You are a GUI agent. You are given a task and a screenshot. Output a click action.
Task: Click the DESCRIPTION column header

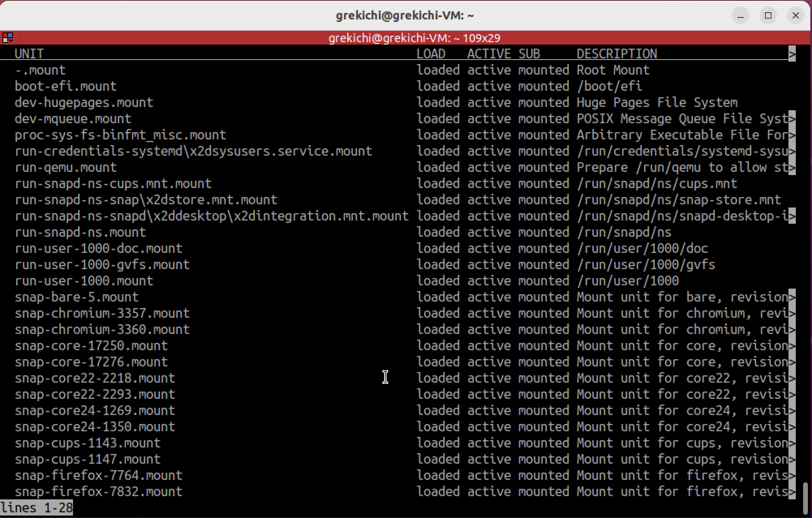coord(617,54)
